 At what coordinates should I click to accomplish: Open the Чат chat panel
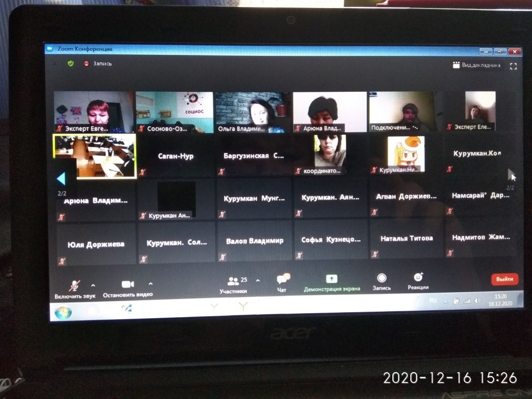click(x=282, y=281)
